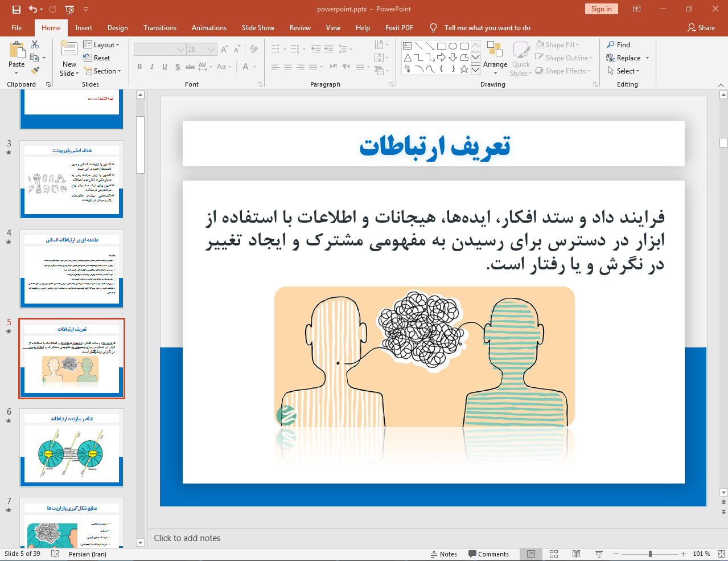Open Quick Styles gallery

[x=520, y=59]
